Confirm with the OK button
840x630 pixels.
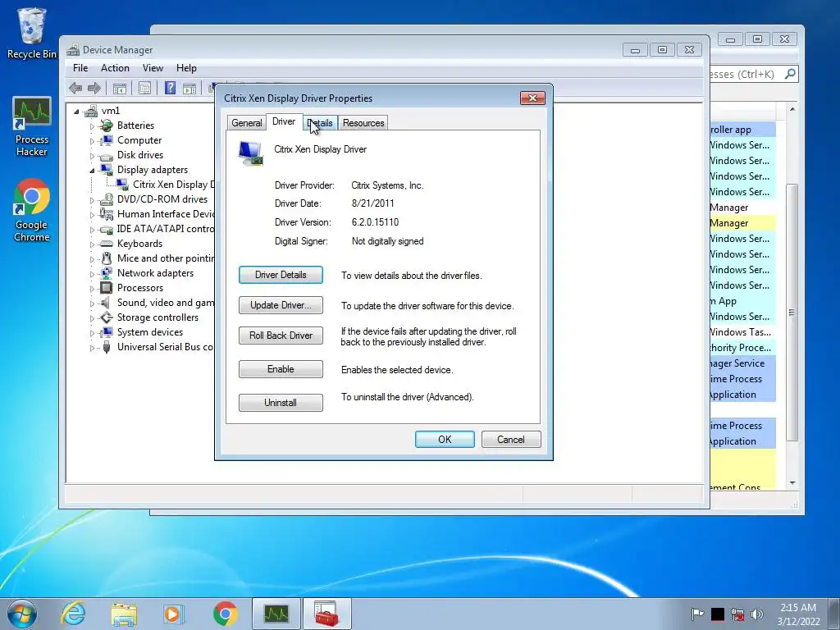pyautogui.click(x=445, y=440)
